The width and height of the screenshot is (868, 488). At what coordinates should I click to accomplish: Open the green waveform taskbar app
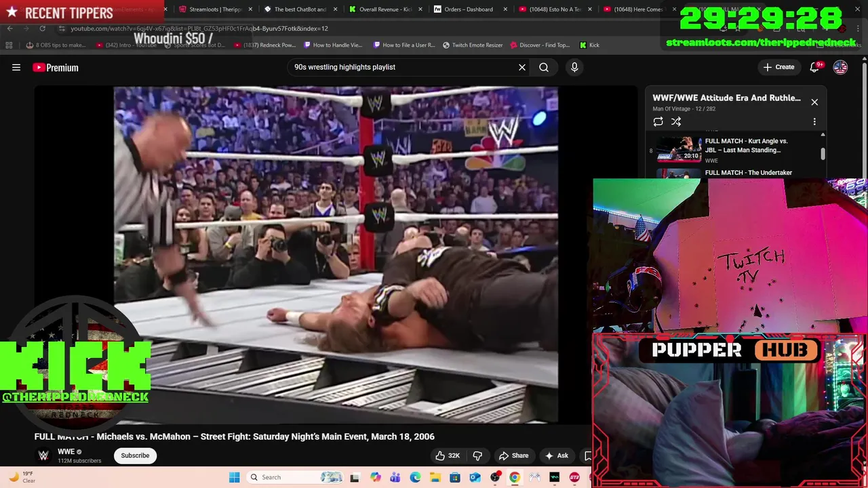pos(555,477)
